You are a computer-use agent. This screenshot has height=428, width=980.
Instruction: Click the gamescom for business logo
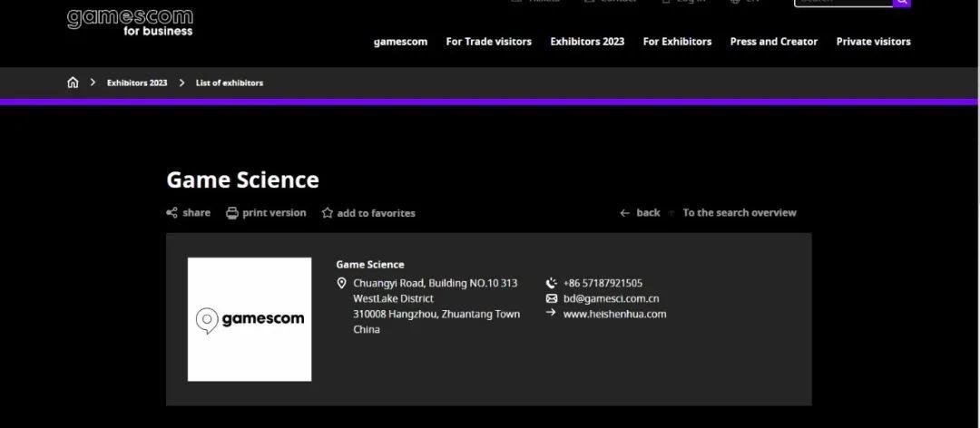pos(130,22)
